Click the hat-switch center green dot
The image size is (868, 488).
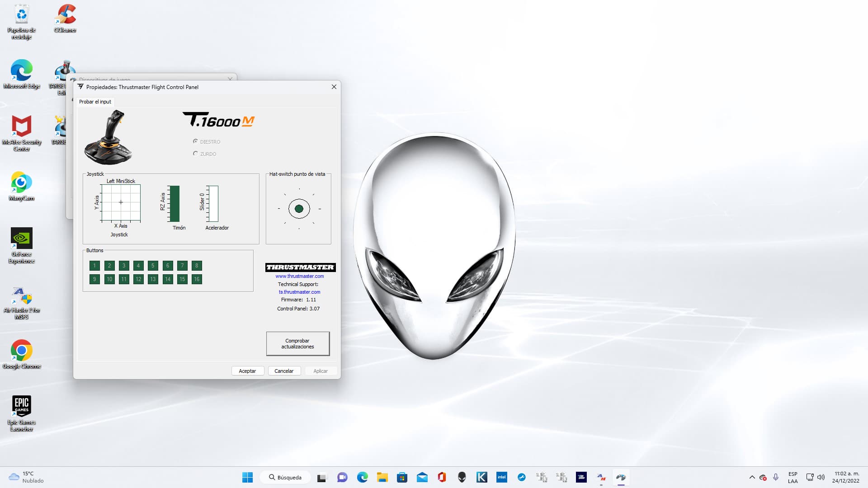299,209
